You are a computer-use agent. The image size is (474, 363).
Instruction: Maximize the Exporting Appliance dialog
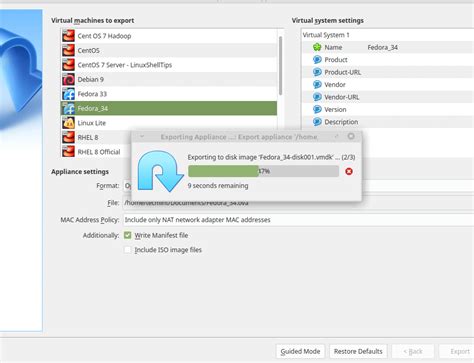click(x=336, y=136)
